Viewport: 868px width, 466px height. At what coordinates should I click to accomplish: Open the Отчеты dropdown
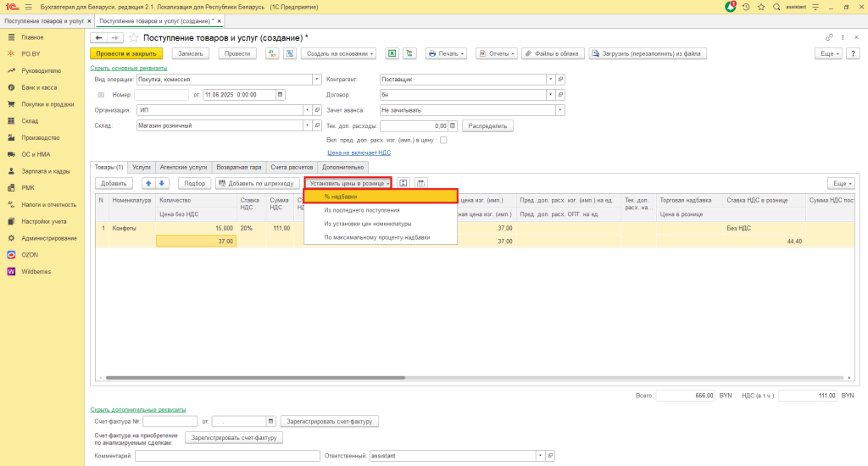(497, 53)
